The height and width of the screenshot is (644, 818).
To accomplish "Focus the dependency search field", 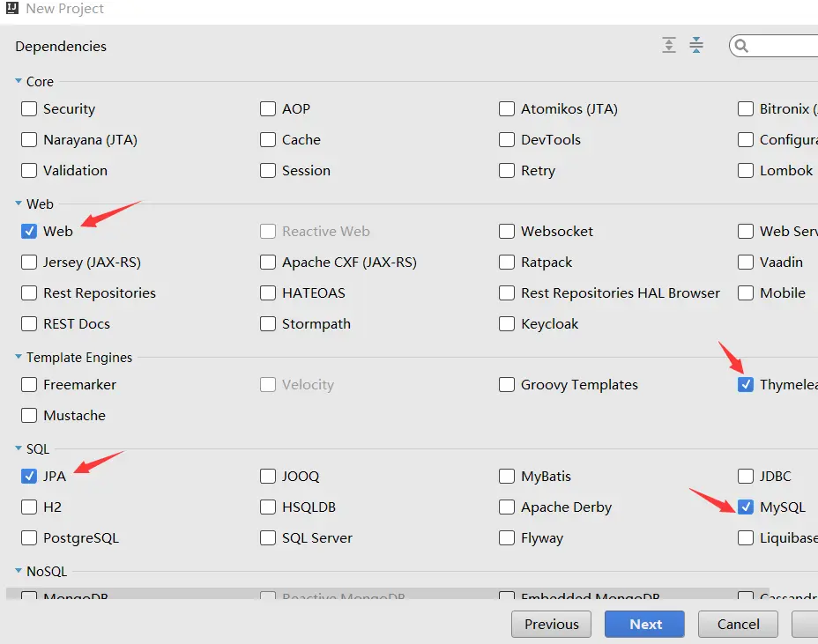I will (774, 47).
